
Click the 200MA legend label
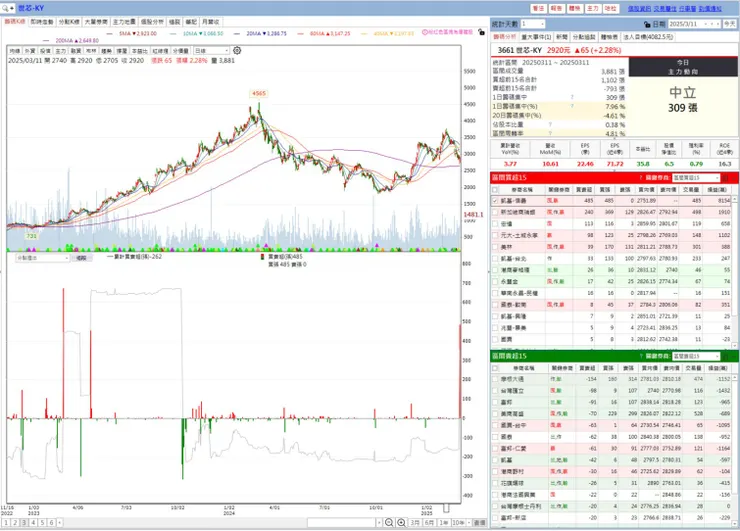(x=77, y=41)
